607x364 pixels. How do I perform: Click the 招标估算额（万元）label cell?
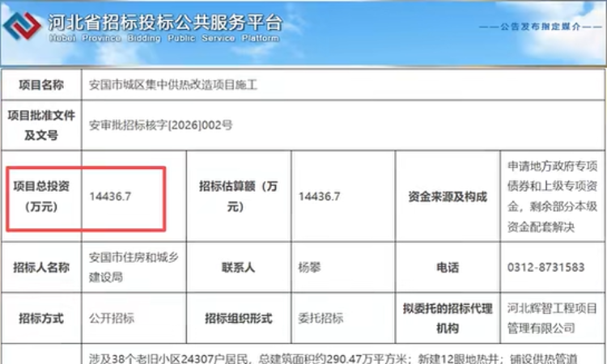tap(239, 196)
